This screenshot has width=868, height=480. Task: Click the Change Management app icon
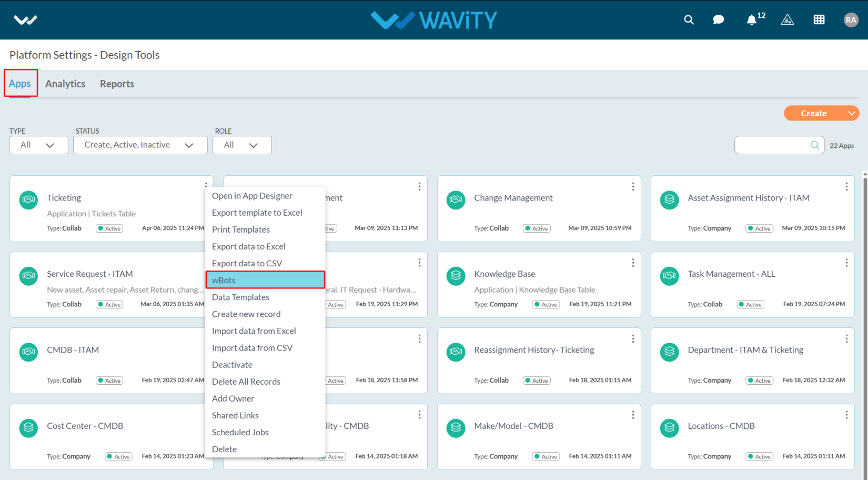click(456, 200)
